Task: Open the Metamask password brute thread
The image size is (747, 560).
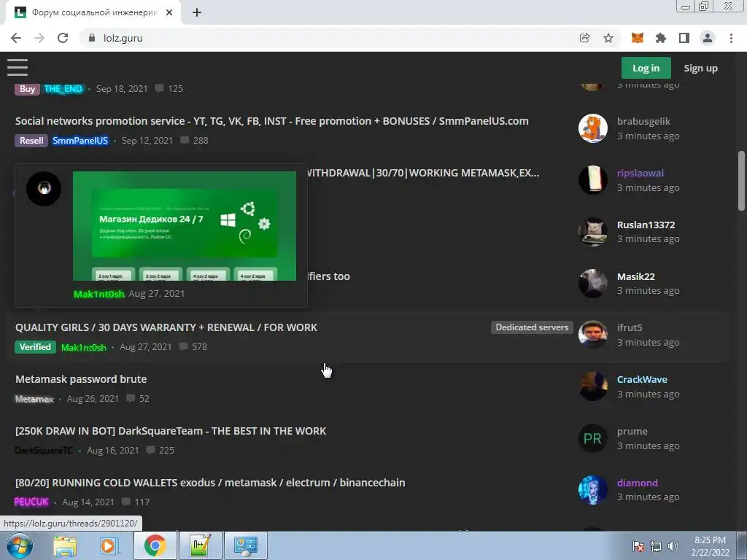Action: tap(81, 379)
